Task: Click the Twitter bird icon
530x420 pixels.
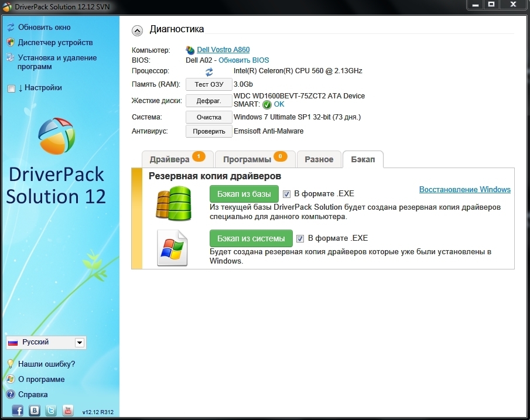Action: tap(51, 410)
